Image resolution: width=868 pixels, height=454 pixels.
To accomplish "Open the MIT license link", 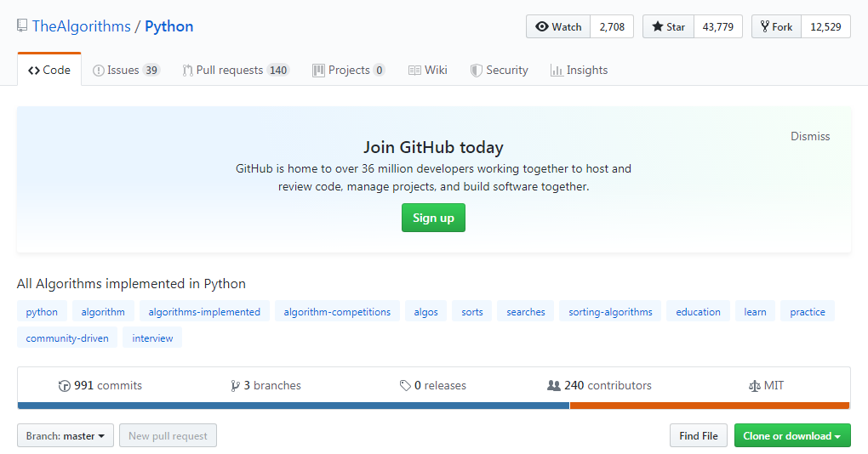I will pos(766,385).
